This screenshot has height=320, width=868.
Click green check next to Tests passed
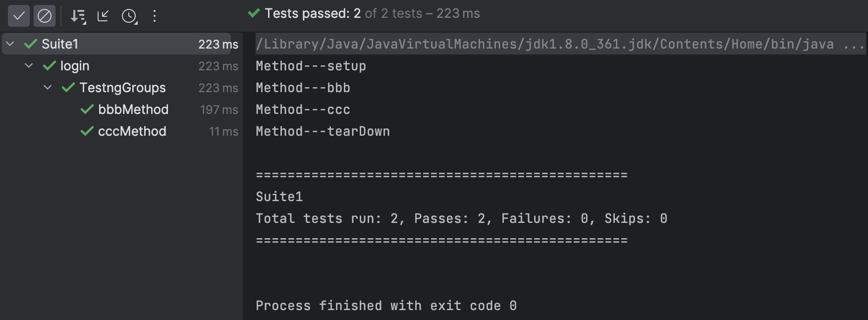click(x=254, y=13)
